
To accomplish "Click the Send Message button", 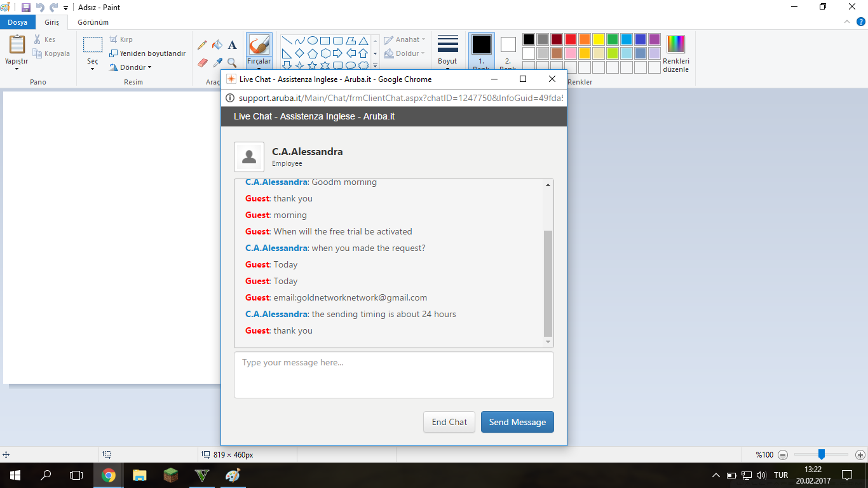I will click(x=517, y=422).
